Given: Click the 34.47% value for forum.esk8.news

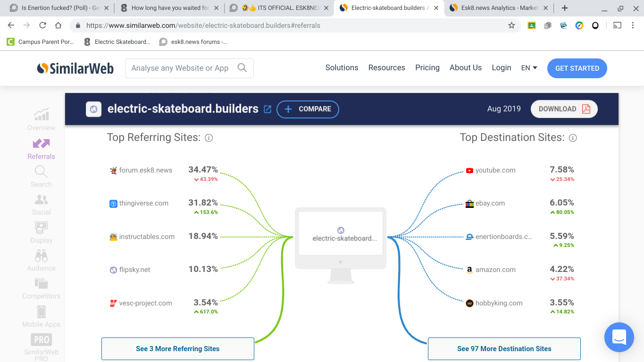Looking at the screenshot, I should click(x=203, y=170).
